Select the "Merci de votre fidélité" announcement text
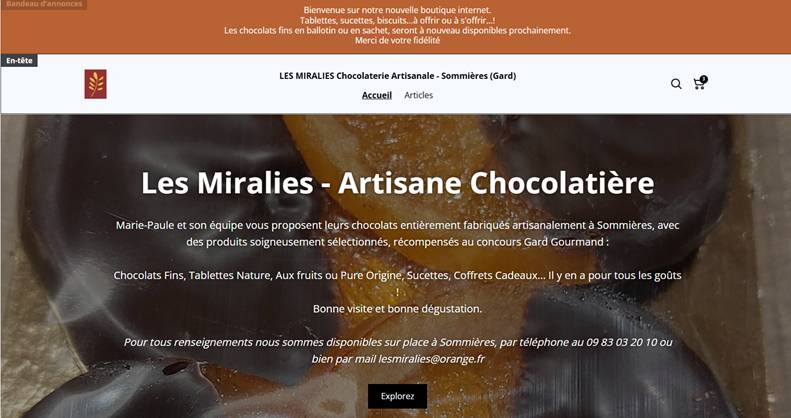This screenshot has height=418, width=791. click(398, 40)
